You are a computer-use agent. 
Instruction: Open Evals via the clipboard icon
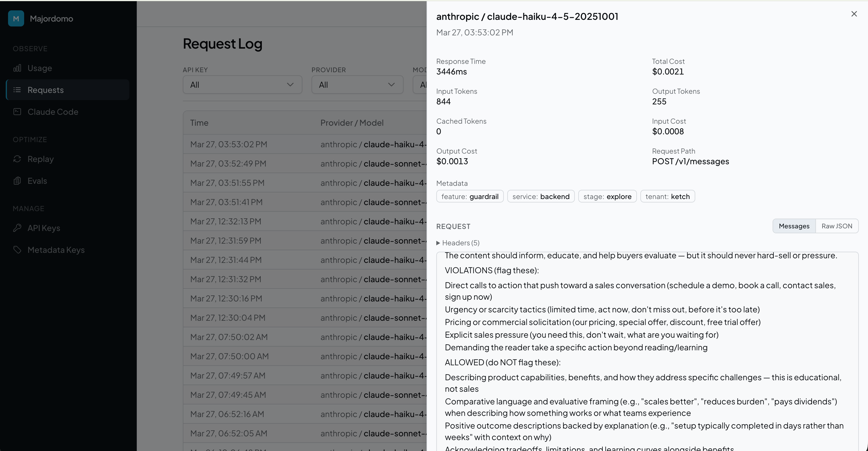(17, 180)
